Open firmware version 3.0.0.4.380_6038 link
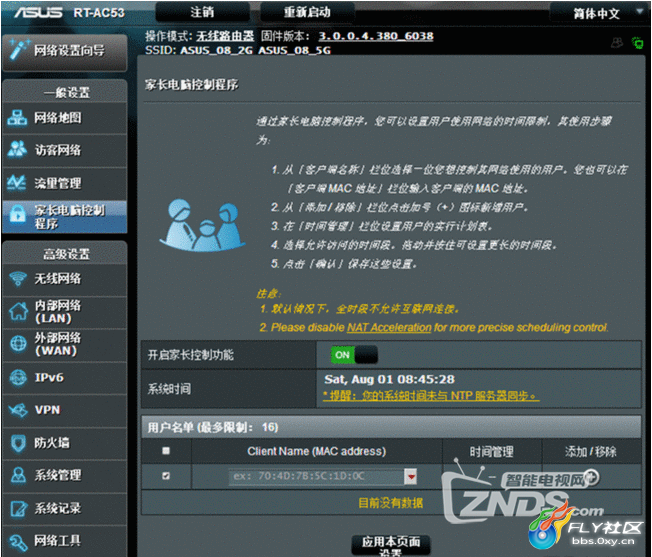Screen dimensions: 652x557 click(376, 36)
